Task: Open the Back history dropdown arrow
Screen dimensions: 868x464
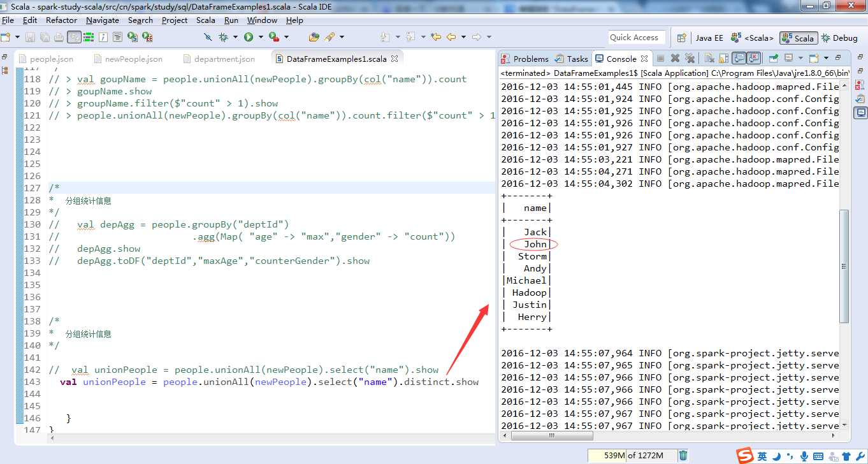Action: click(463, 37)
